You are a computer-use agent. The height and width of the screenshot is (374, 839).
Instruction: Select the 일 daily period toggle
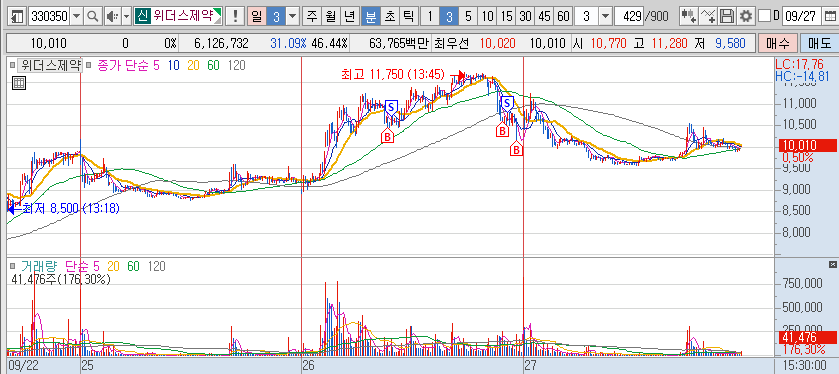tap(257, 17)
